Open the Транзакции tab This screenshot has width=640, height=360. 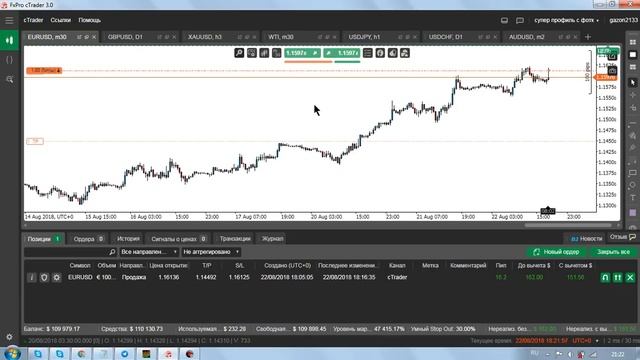pyautogui.click(x=235, y=239)
